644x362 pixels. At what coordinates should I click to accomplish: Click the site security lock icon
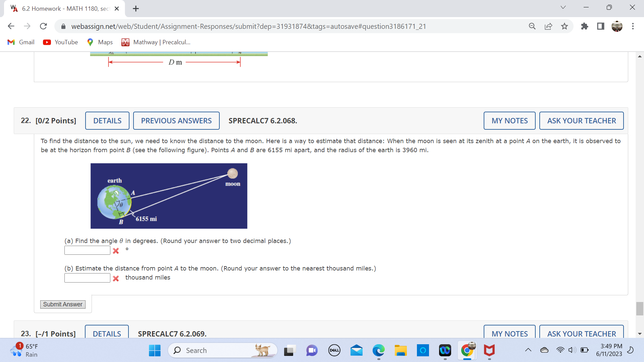63,26
